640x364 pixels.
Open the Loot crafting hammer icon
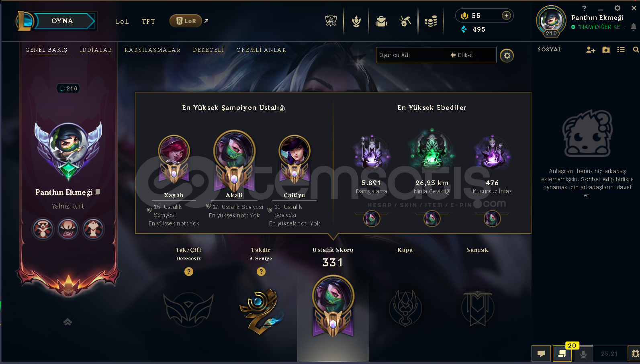click(405, 21)
